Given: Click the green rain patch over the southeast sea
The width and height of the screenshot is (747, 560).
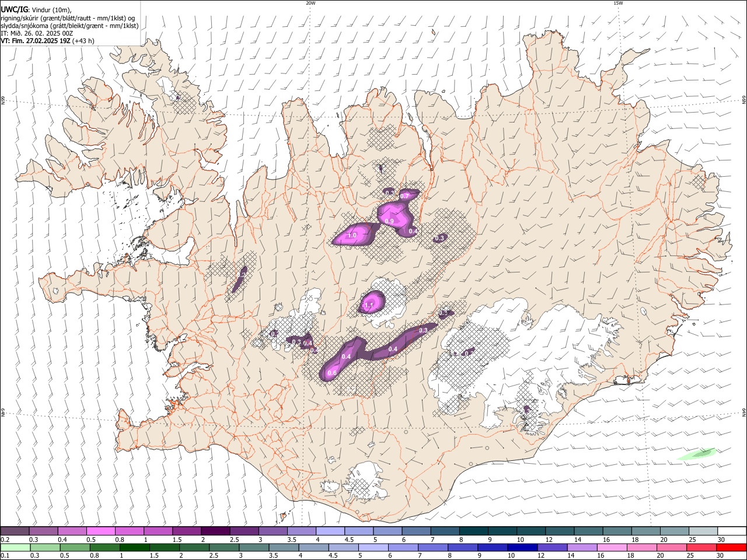Looking at the screenshot, I should click(697, 454).
